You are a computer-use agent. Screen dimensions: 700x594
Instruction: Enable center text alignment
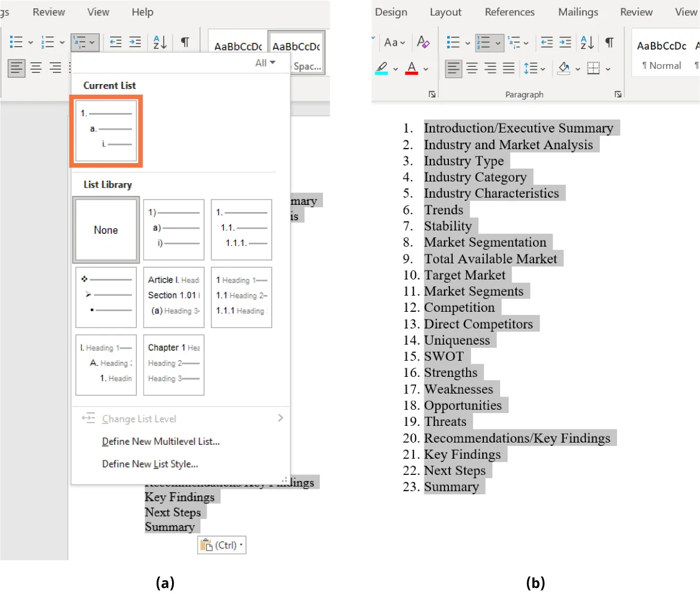[472, 68]
